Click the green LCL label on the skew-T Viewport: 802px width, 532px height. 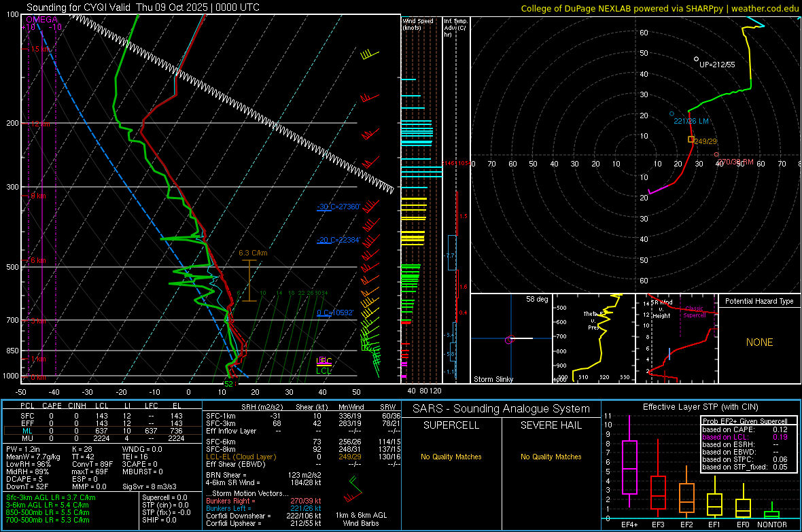(324, 371)
